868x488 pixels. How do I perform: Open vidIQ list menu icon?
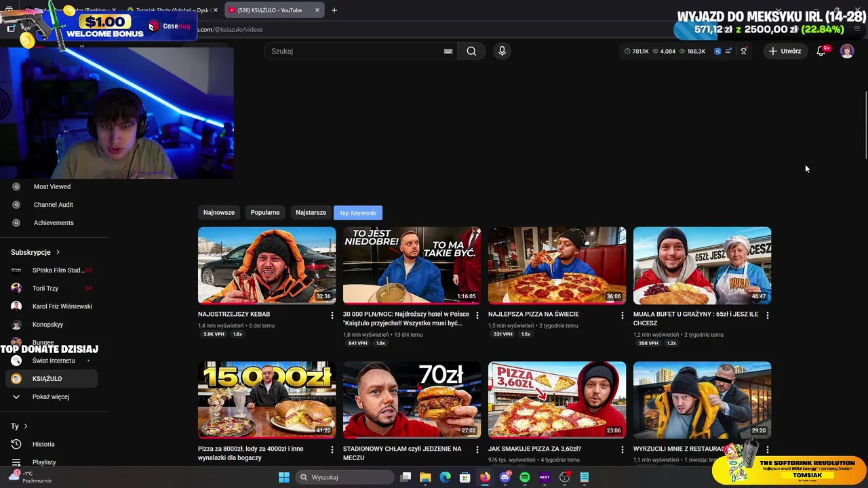pos(729,51)
